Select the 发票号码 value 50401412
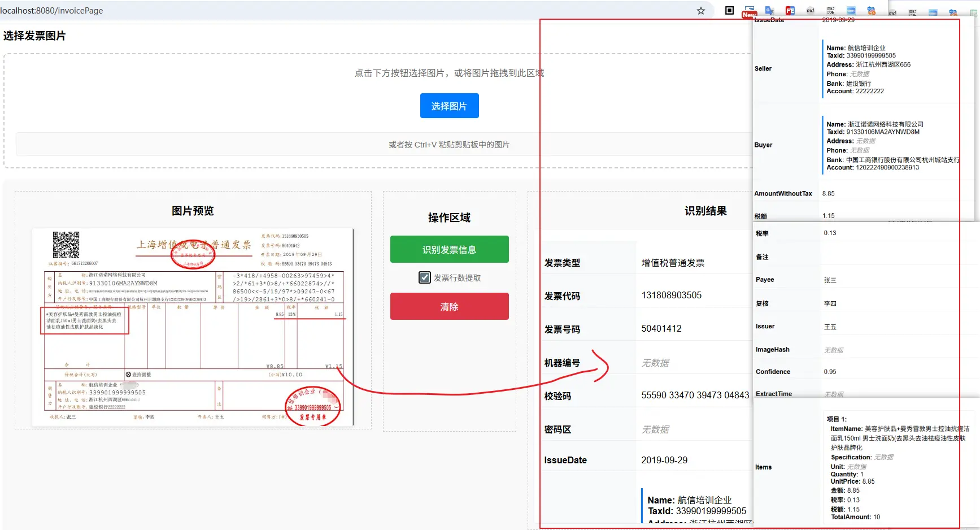980x530 pixels. [x=661, y=329]
